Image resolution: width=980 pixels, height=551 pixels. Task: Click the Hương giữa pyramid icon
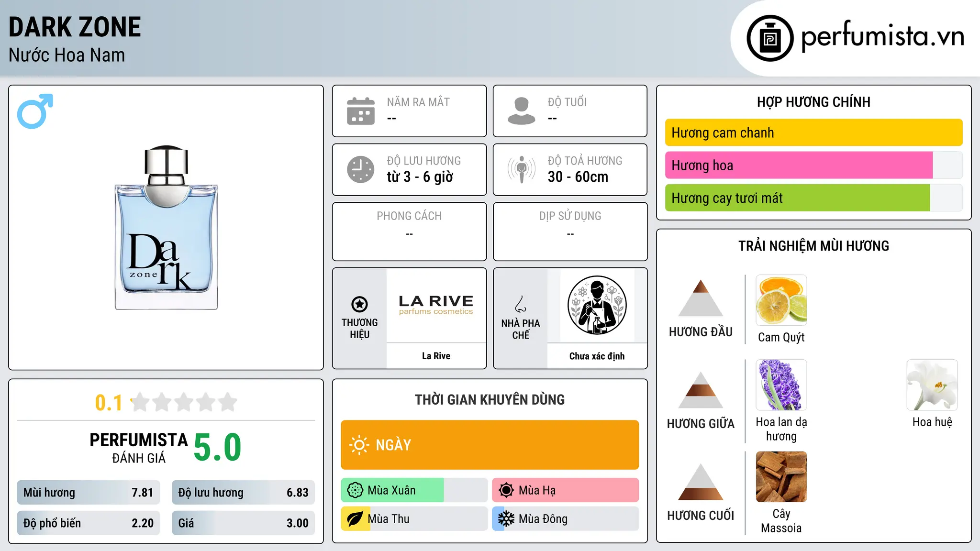click(x=701, y=390)
